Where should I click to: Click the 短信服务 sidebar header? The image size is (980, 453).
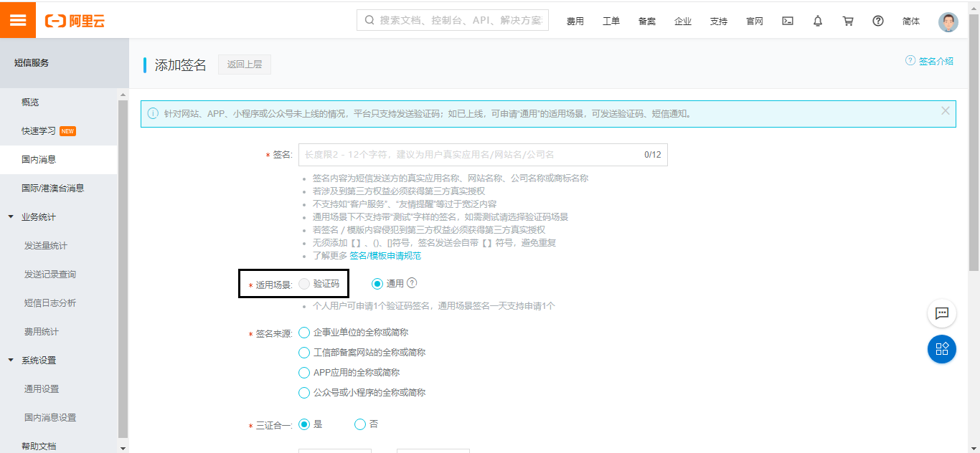coord(32,63)
